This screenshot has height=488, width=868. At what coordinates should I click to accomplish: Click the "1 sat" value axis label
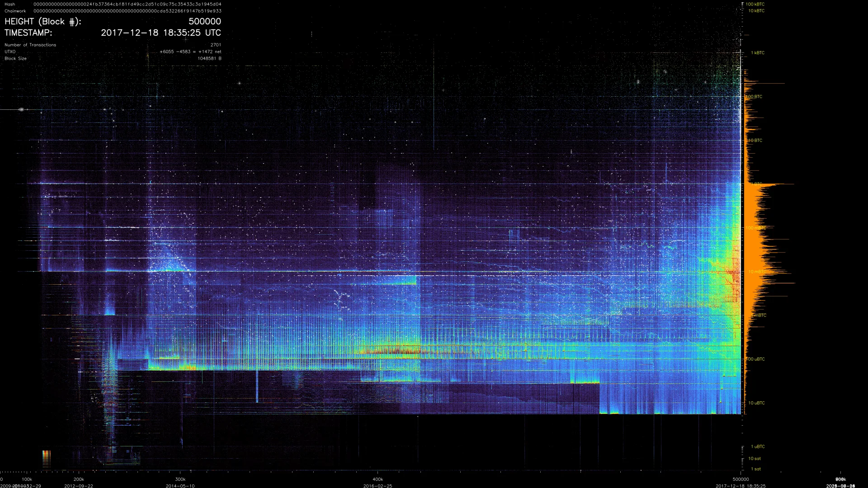point(756,469)
